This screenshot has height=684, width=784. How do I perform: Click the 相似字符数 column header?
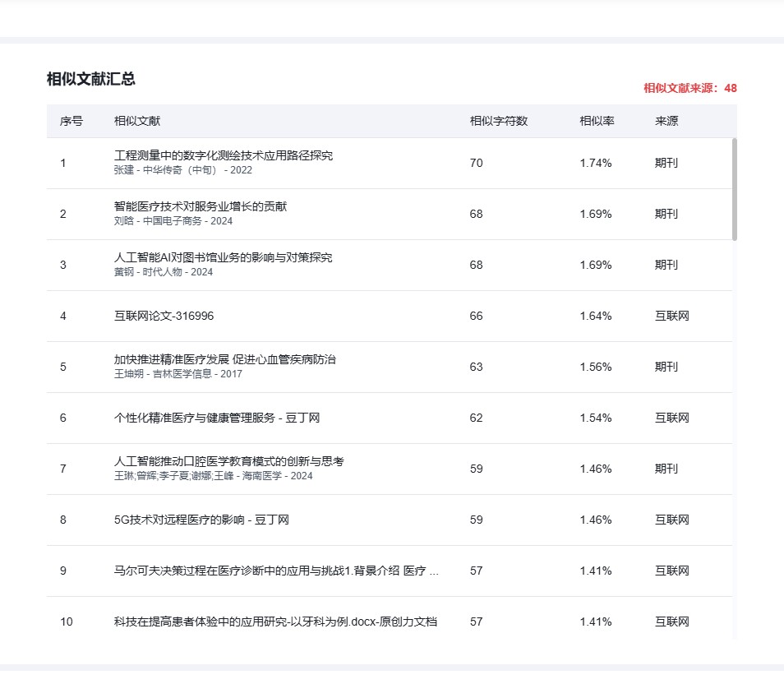[x=499, y=121]
